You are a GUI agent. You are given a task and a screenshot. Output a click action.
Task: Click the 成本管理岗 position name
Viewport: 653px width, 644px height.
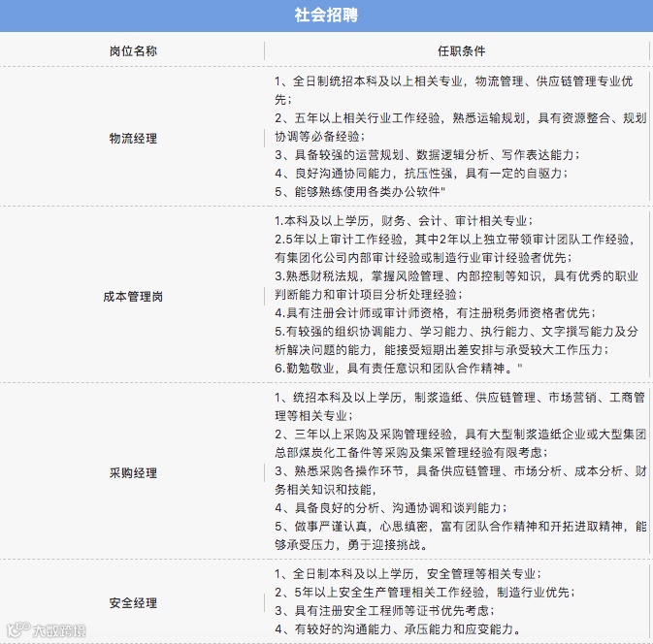[x=133, y=297]
